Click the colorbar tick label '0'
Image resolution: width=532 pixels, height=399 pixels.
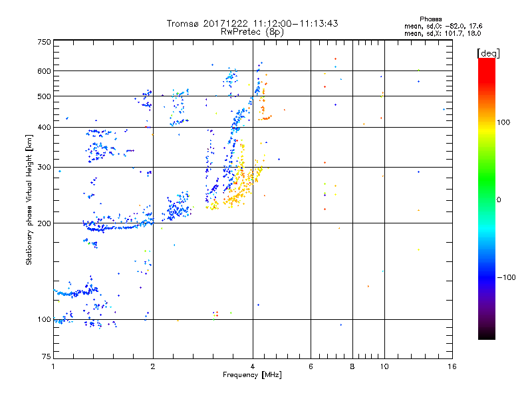pyautogui.click(x=499, y=199)
